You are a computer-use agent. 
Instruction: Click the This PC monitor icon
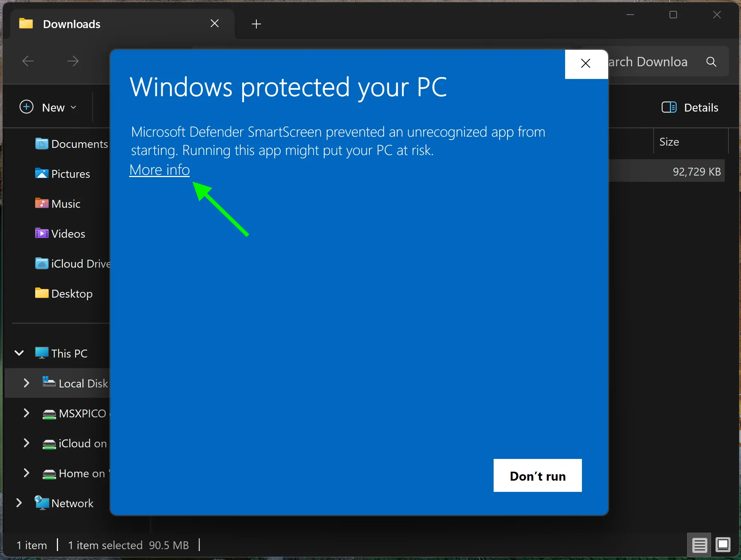(42, 353)
